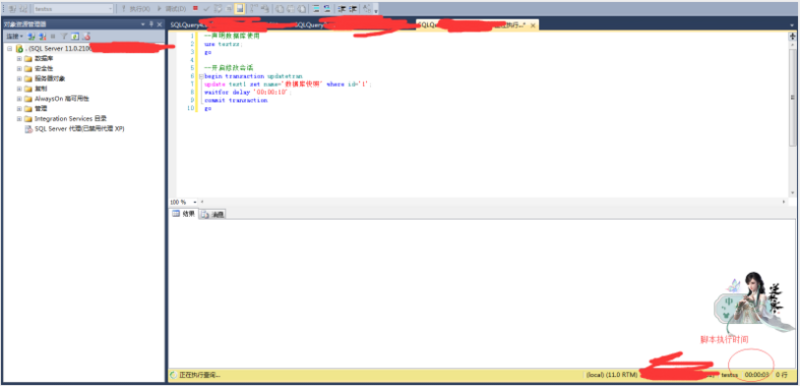Close the Object Explorer panel
The width and height of the screenshot is (800, 386).
(159, 24)
